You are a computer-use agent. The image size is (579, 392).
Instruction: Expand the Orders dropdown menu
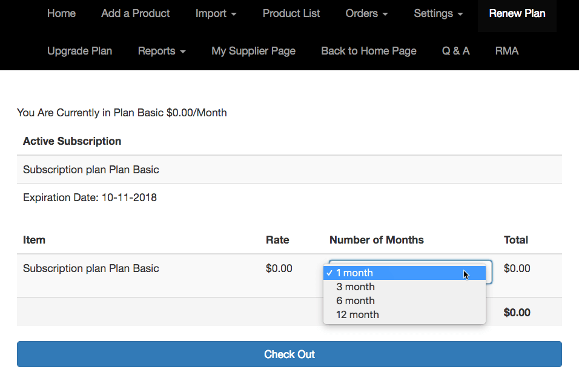(366, 13)
